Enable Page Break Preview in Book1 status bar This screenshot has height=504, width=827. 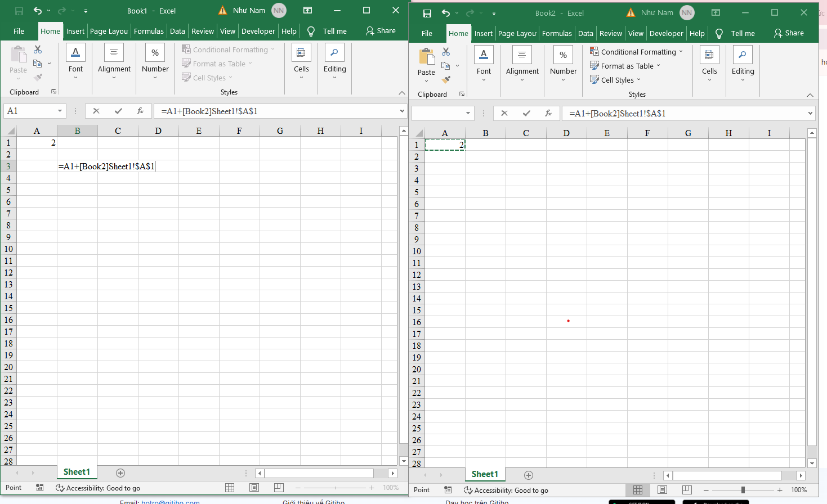[x=279, y=488]
